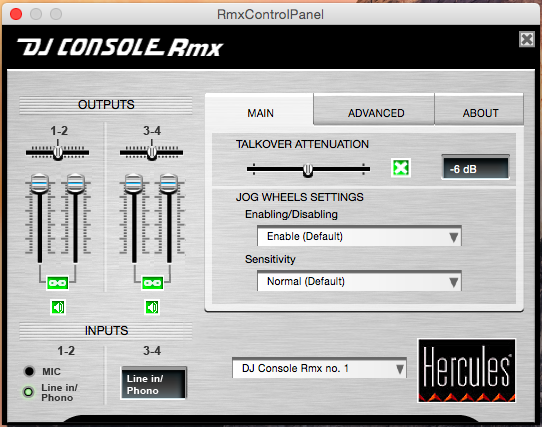
Task: Toggle channel link for outputs 1-2
Action: tap(58, 284)
